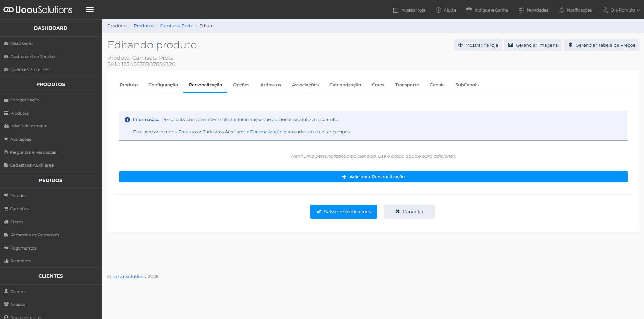Select the DASHBOARD sidebar section header

[51, 28]
